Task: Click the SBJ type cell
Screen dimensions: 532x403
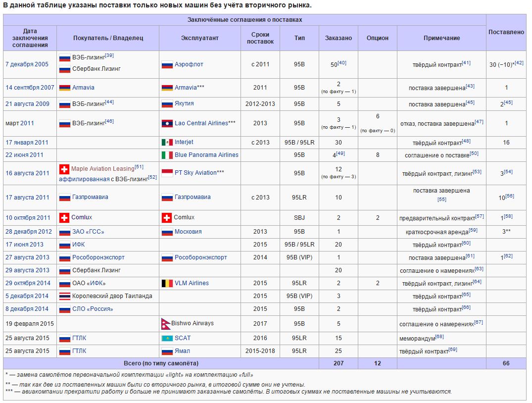Action: [299, 217]
